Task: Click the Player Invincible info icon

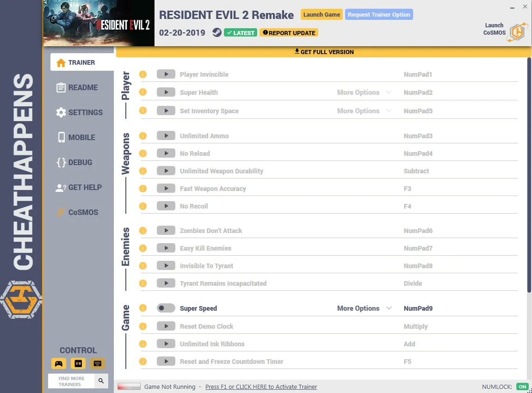Action: [x=143, y=74]
